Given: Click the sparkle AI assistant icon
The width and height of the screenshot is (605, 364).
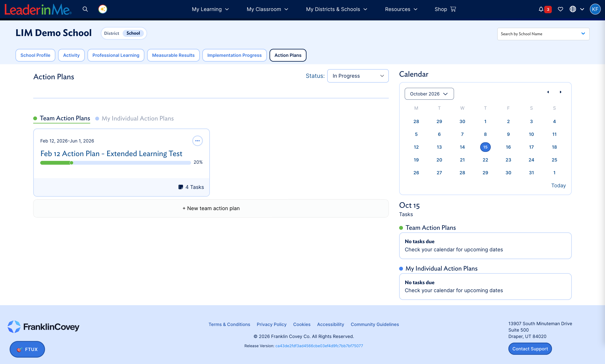Looking at the screenshot, I should tap(102, 9).
